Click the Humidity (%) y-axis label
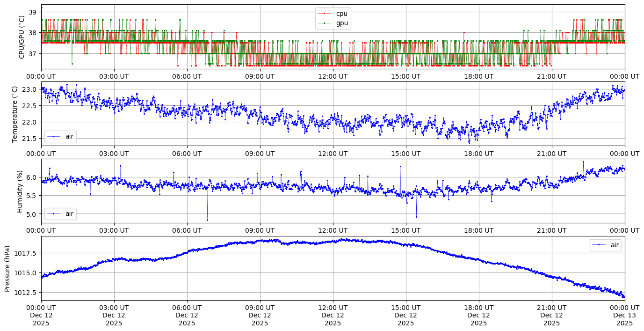Image resolution: width=644 pixels, height=331 pixels. (x=20, y=191)
